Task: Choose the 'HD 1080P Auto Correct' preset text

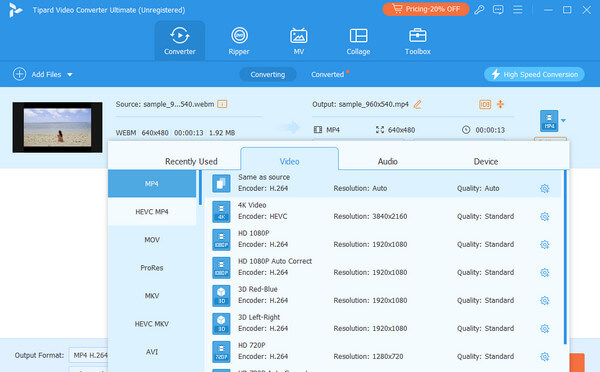Action: pyautogui.click(x=275, y=261)
